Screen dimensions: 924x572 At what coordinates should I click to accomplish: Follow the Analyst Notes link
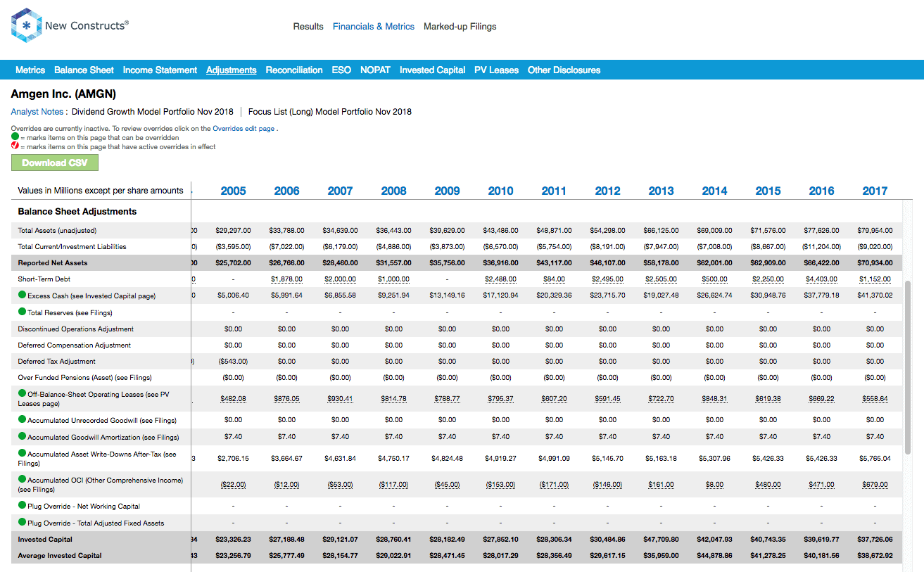pyautogui.click(x=37, y=112)
